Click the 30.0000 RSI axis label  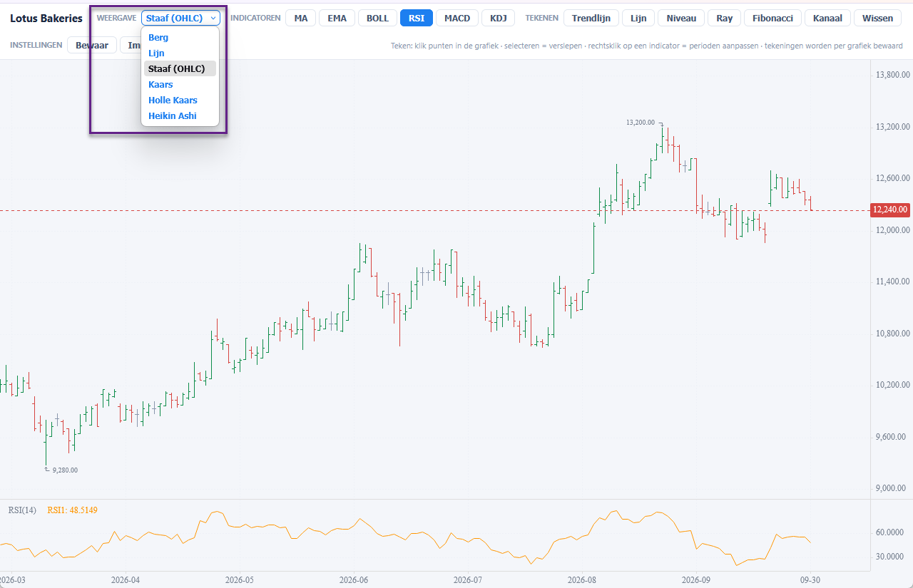(891, 557)
